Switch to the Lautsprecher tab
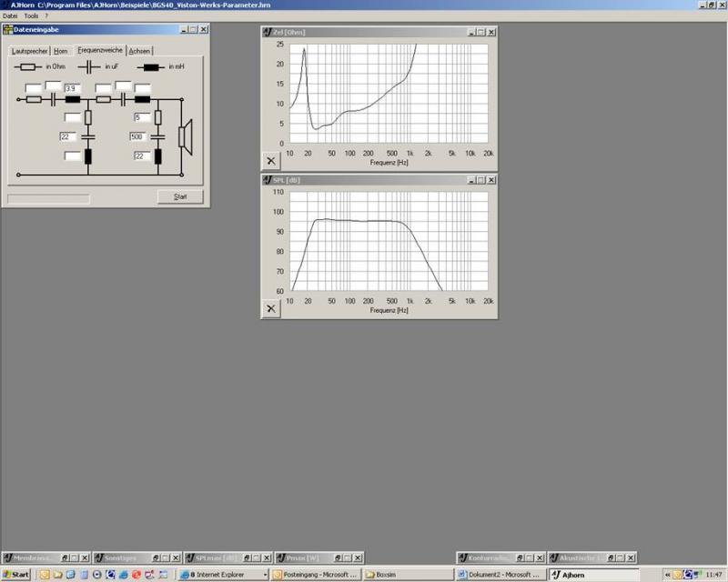This screenshot has height=582, width=728. pyautogui.click(x=29, y=51)
